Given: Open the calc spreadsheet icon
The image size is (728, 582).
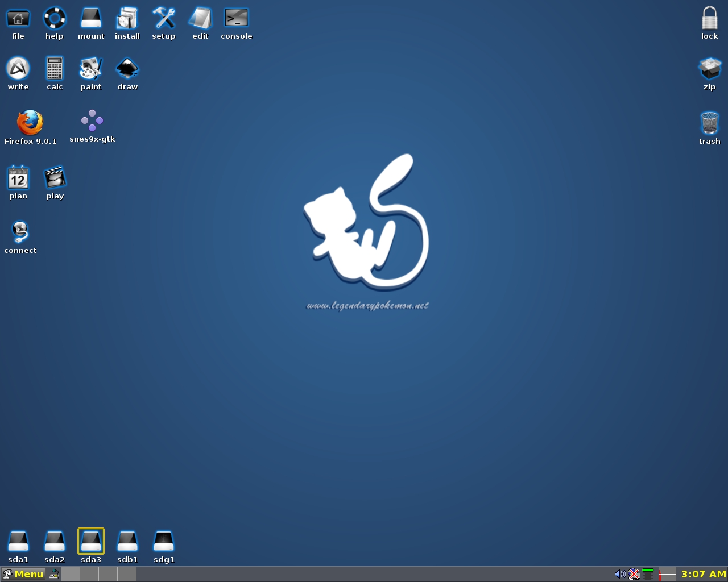Looking at the screenshot, I should 55,69.
